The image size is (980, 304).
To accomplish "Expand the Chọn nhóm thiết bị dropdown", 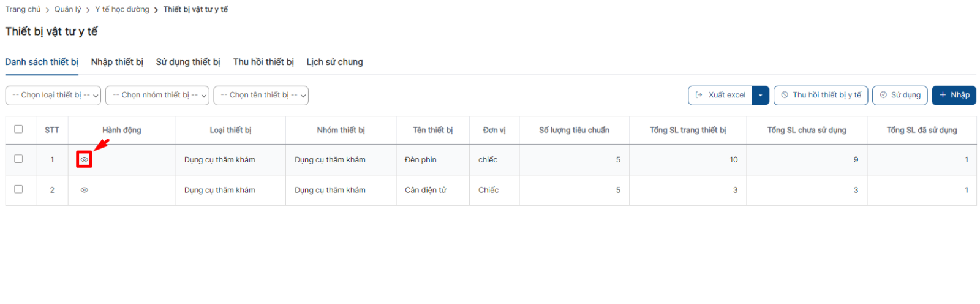I will click(x=157, y=95).
